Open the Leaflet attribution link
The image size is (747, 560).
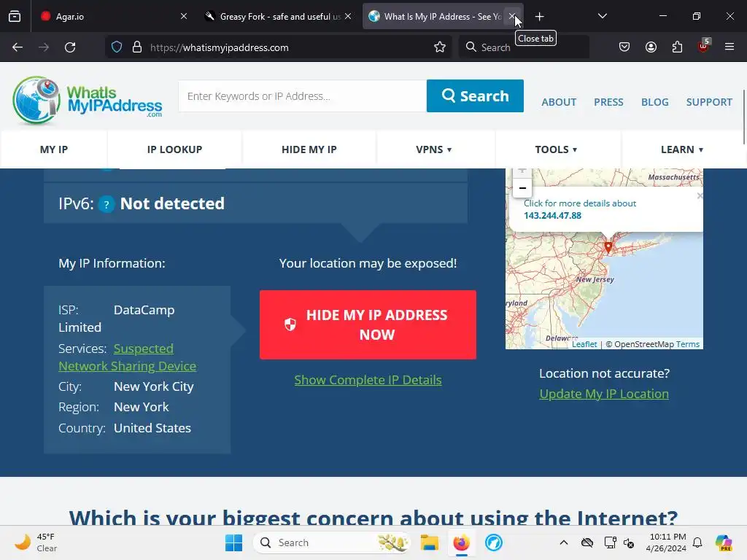click(584, 344)
